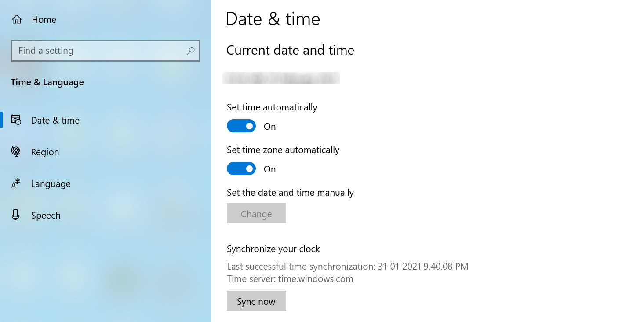The image size is (644, 322).
Task: Click the Region globe icon
Action: (x=16, y=152)
